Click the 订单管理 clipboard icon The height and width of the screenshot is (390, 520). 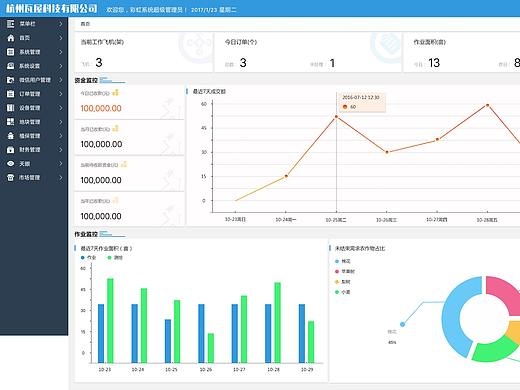[x=11, y=94]
